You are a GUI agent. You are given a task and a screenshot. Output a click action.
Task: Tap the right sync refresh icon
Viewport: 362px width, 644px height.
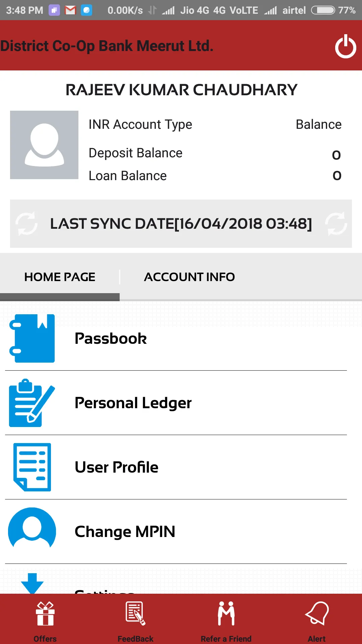[x=336, y=224]
